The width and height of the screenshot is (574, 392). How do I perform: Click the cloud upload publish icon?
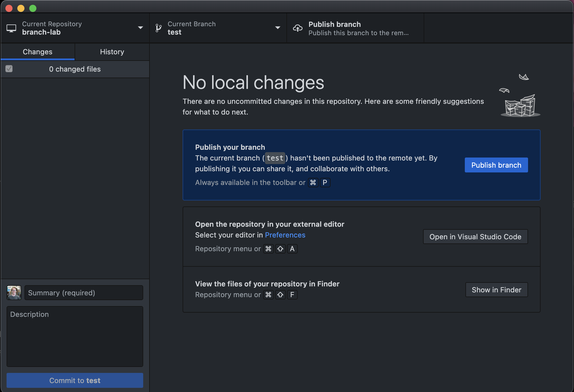coord(297,28)
